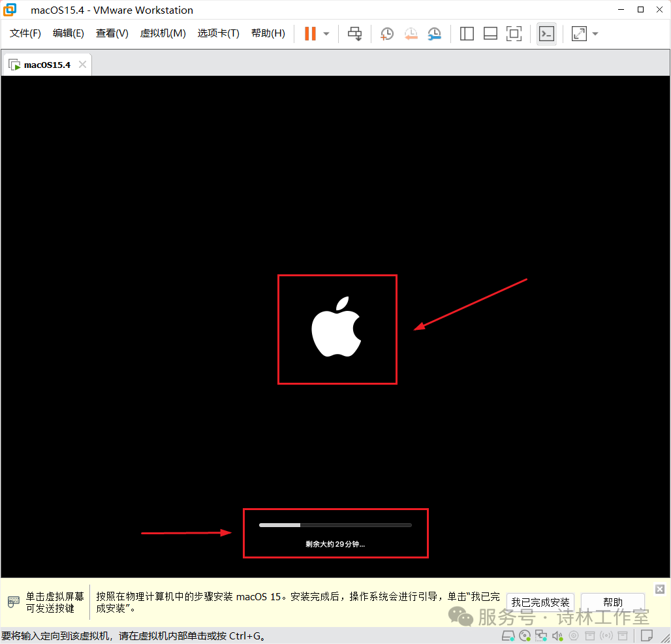Click the first greyed box device status icon
The width and height of the screenshot is (671, 644).
coord(589,636)
